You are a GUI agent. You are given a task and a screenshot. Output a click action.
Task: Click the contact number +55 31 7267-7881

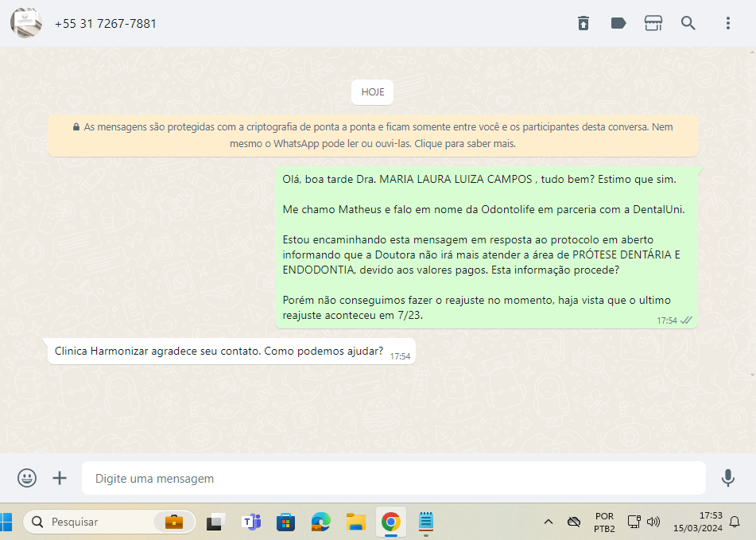click(106, 24)
